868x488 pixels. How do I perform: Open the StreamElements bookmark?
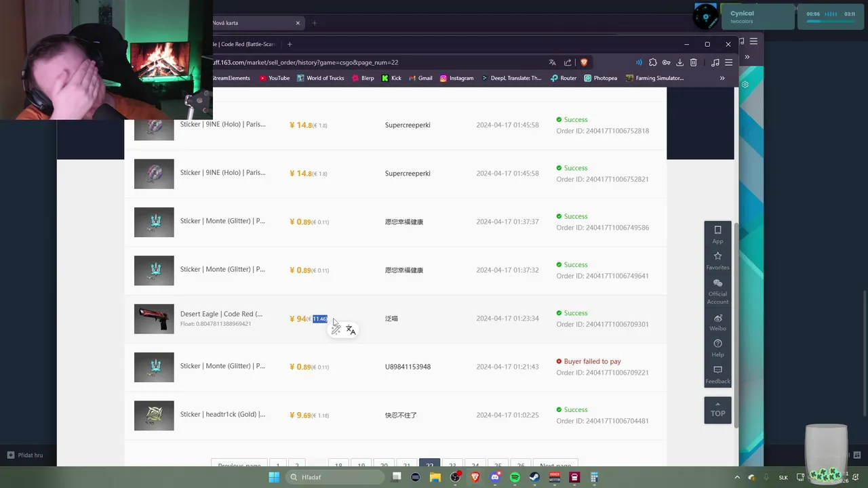(x=231, y=78)
